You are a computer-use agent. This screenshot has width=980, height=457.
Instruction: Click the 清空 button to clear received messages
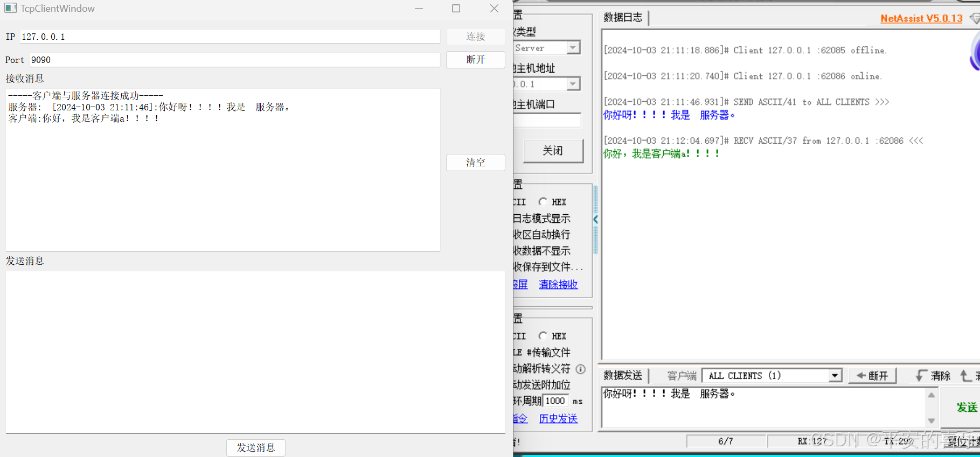pyautogui.click(x=475, y=163)
